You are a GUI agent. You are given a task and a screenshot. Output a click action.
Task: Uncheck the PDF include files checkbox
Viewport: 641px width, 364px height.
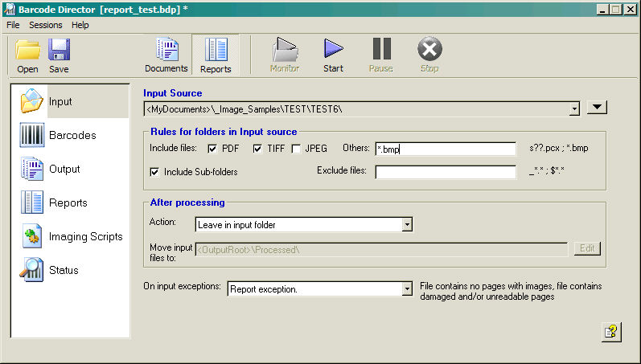[212, 149]
